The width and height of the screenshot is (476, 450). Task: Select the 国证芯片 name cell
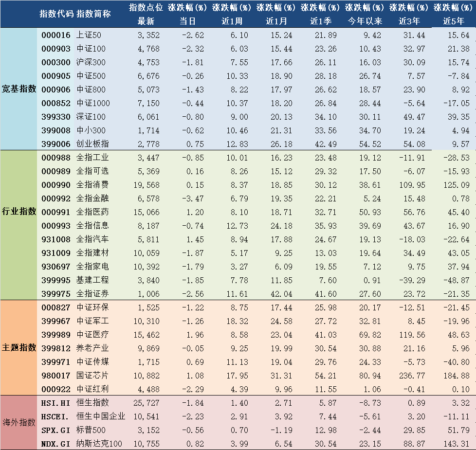coord(92,376)
